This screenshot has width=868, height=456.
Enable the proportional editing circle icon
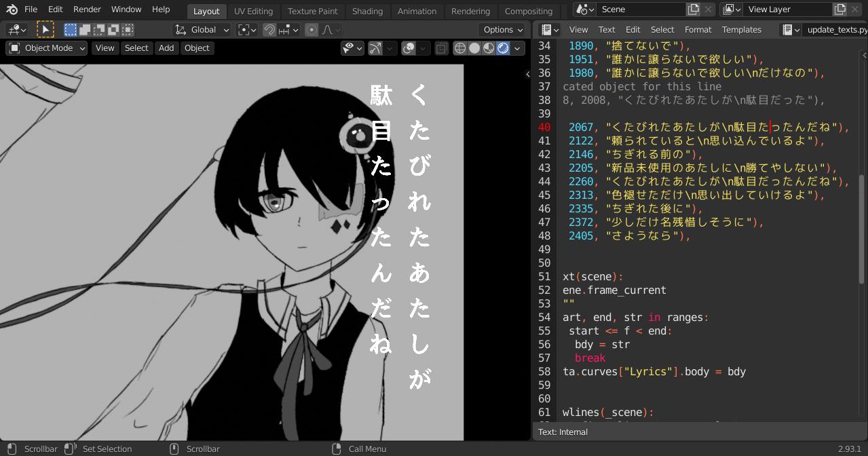[x=311, y=29]
